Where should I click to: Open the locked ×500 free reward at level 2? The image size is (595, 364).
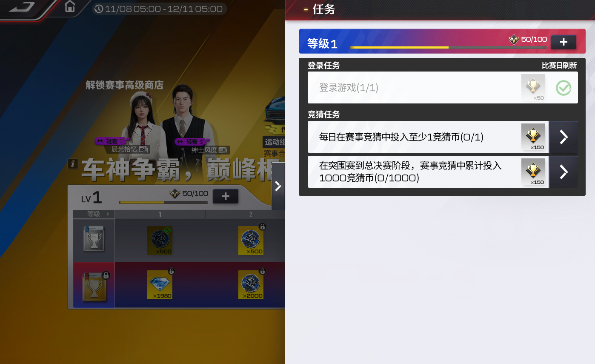(251, 241)
